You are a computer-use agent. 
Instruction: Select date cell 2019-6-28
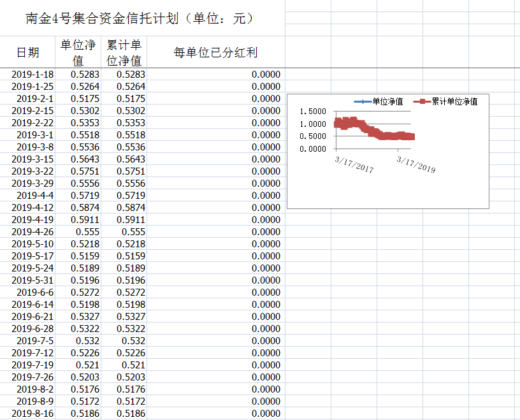click(27, 328)
